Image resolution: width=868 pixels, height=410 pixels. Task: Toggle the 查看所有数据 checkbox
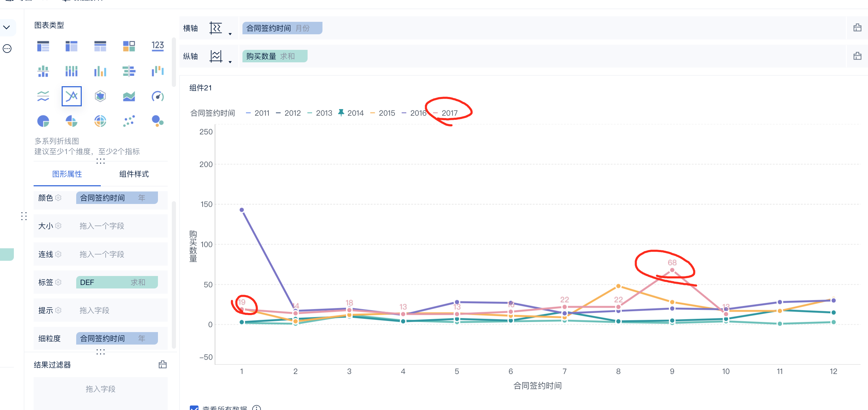coord(194,408)
